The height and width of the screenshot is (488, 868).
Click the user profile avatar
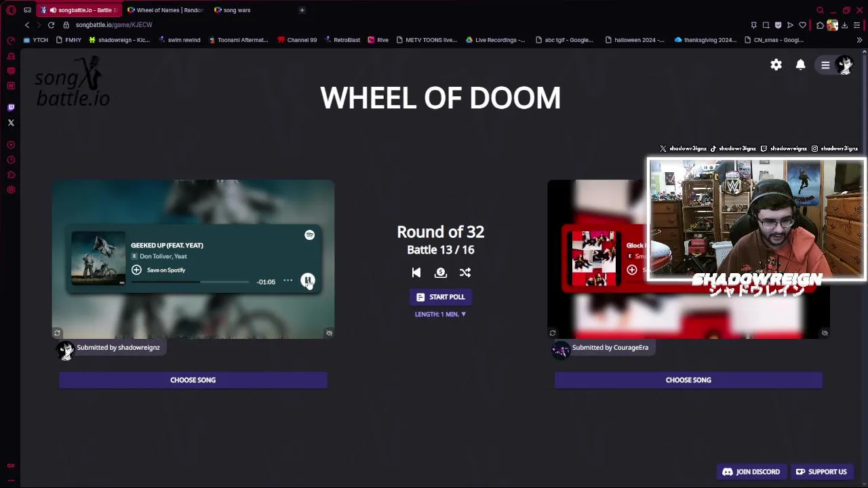tap(845, 65)
